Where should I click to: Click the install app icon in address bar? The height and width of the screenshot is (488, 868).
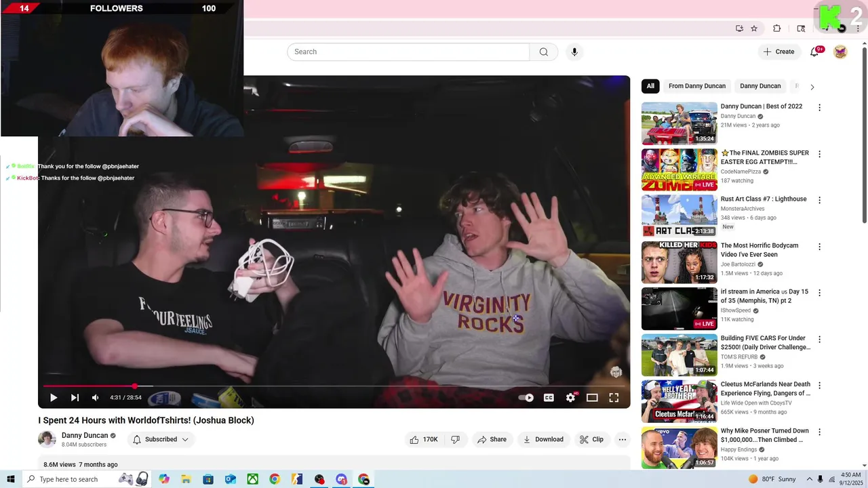tap(739, 28)
